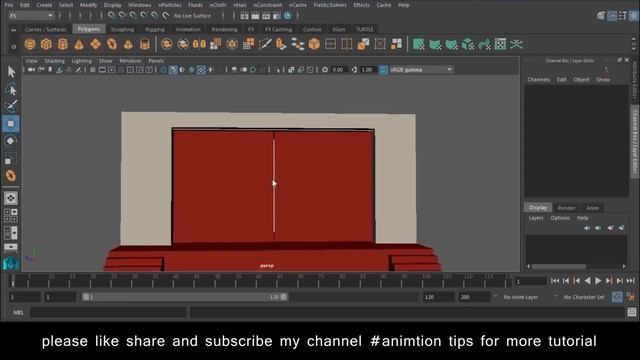Viewport: 640px width, 360px height.
Task: Switch to the Render layer tab
Action: coord(566,208)
